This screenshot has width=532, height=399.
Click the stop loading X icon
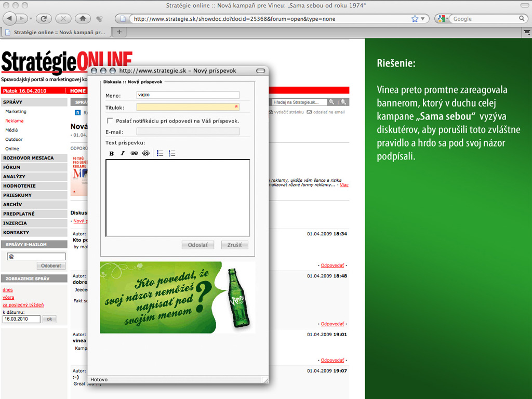point(63,19)
